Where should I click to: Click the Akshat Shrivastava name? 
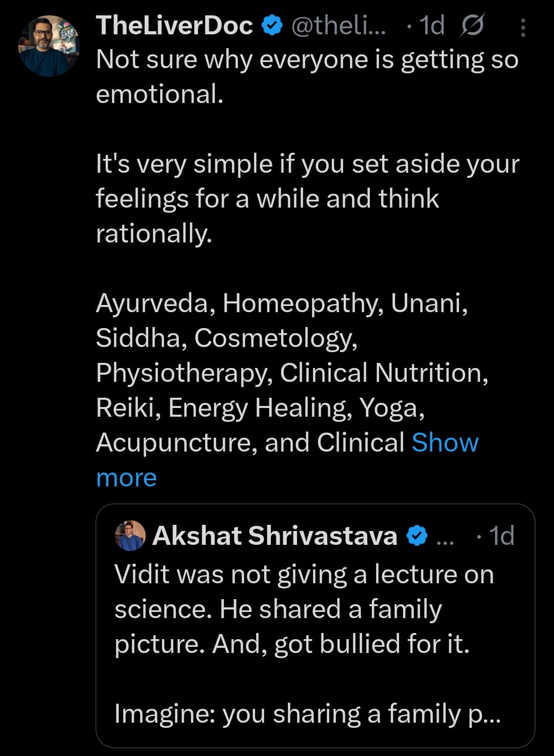tap(275, 536)
